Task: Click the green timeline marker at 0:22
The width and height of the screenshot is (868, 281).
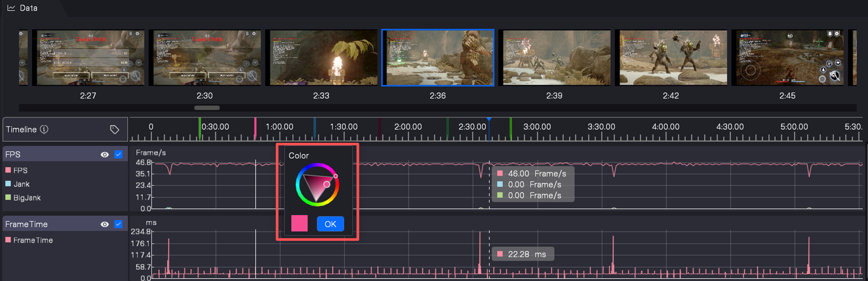Action: (200, 129)
